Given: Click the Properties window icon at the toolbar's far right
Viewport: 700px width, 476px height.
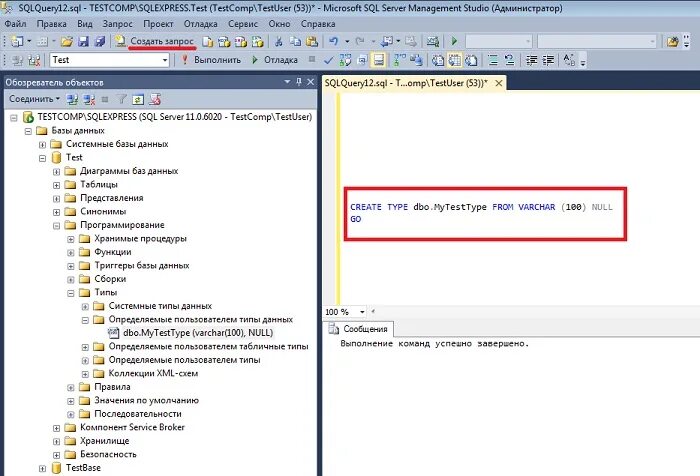Looking at the screenshot, I should point(673,42).
